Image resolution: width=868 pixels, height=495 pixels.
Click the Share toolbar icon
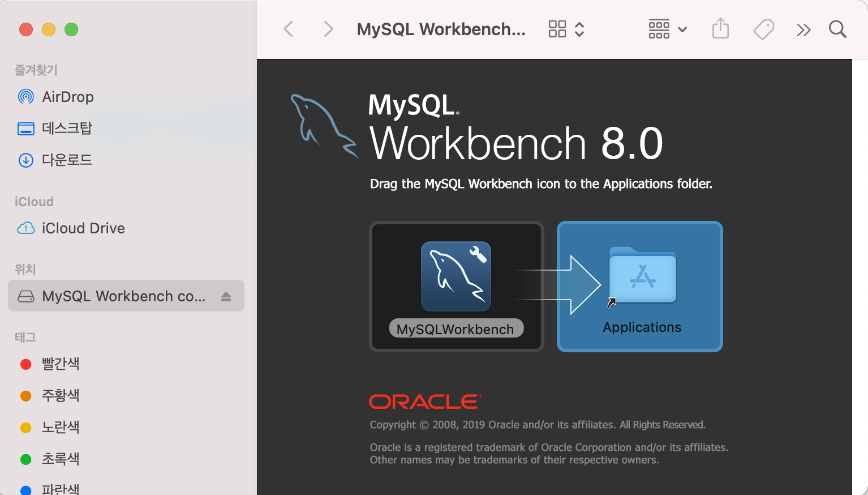pyautogui.click(x=720, y=28)
